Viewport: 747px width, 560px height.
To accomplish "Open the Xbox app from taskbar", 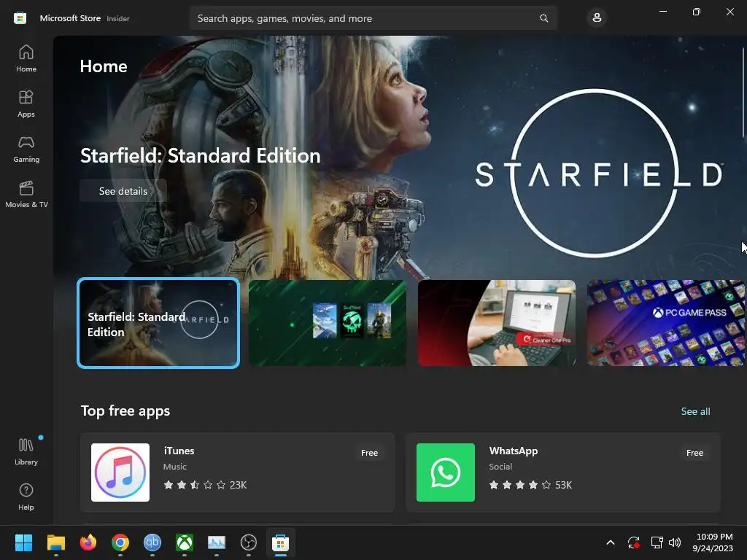I will (x=185, y=542).
